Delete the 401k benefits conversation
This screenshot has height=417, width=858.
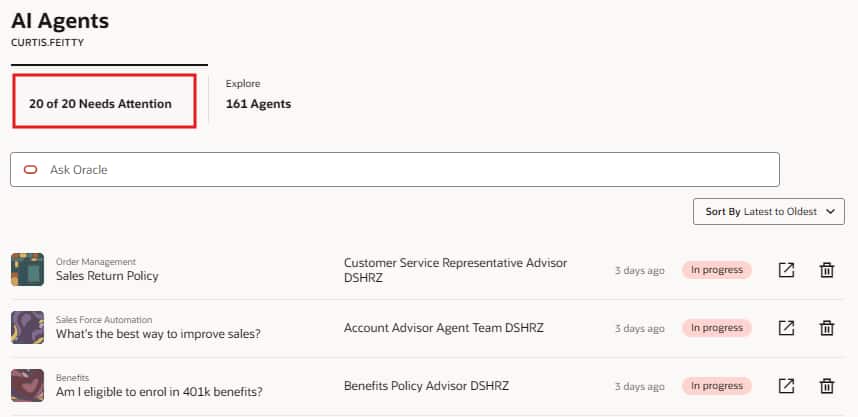(x=827, y=386)
